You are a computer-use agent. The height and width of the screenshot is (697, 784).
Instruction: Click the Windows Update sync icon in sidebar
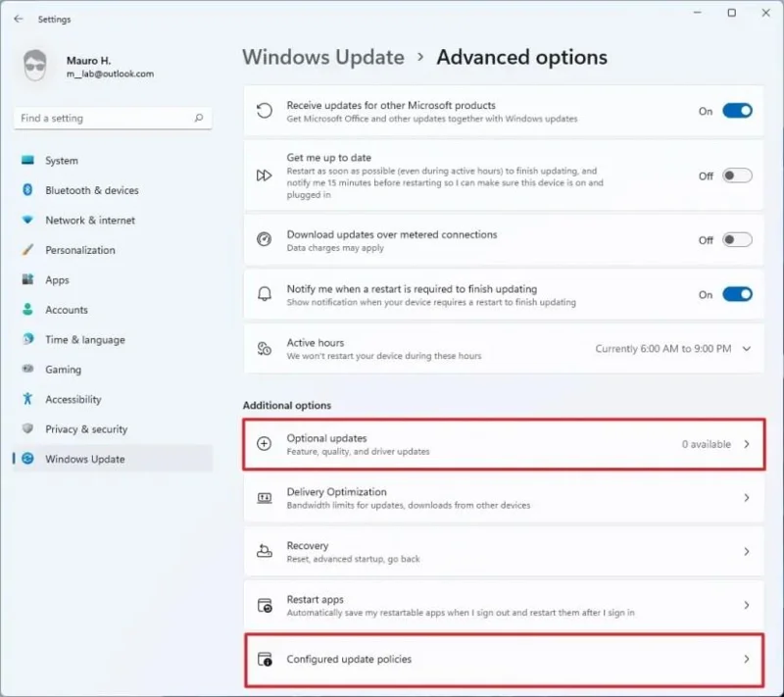click(28, 459)
